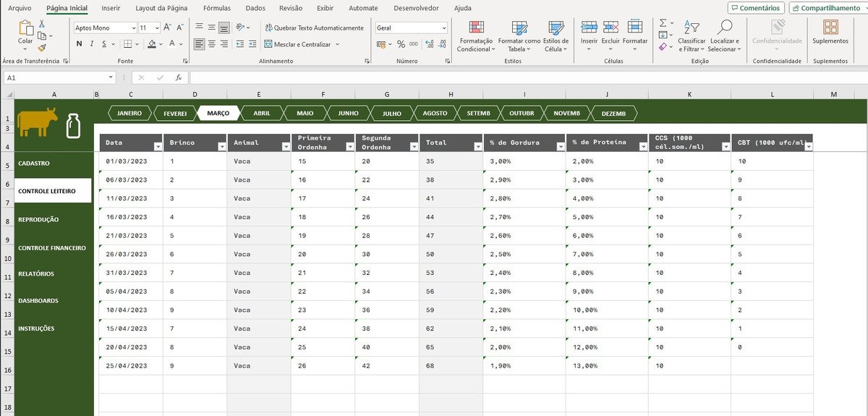Viewport: 868px width, 416px height.
Task: Click the Formatar como Tabela icon
Action: click(519, 27)
